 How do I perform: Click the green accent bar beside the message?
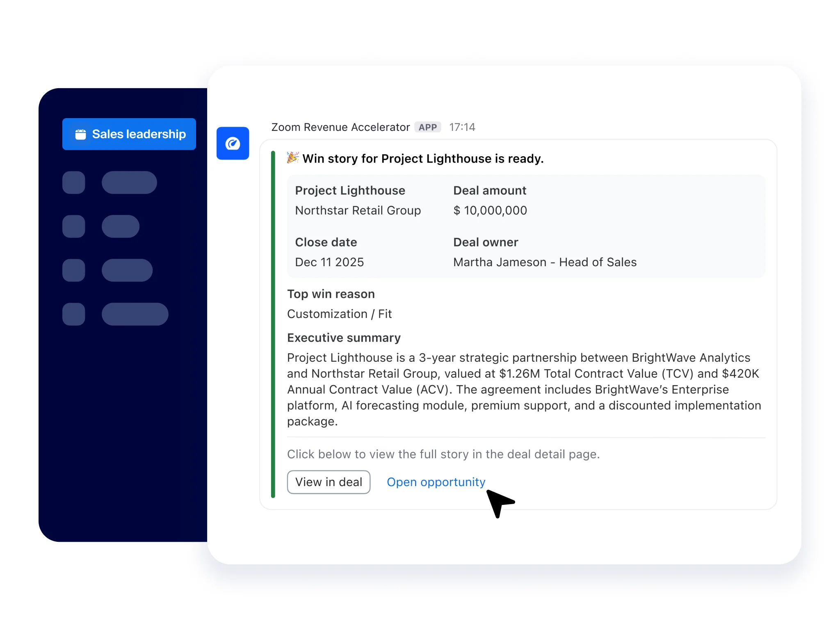[x=273, y=324]
